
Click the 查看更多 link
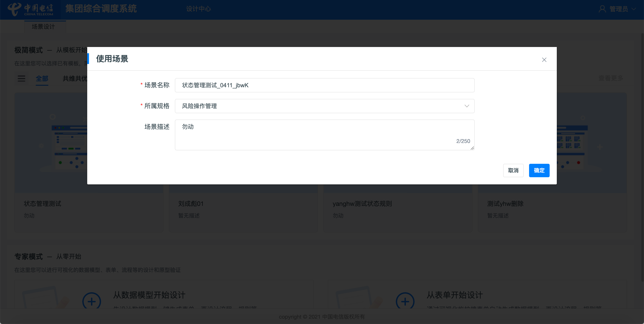coord(610,78)
